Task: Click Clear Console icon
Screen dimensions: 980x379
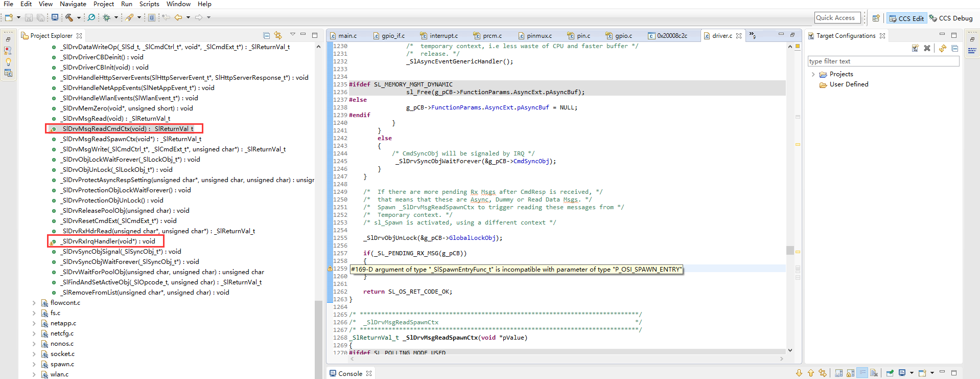Action: pyautogui.click(x=874, y=373)
